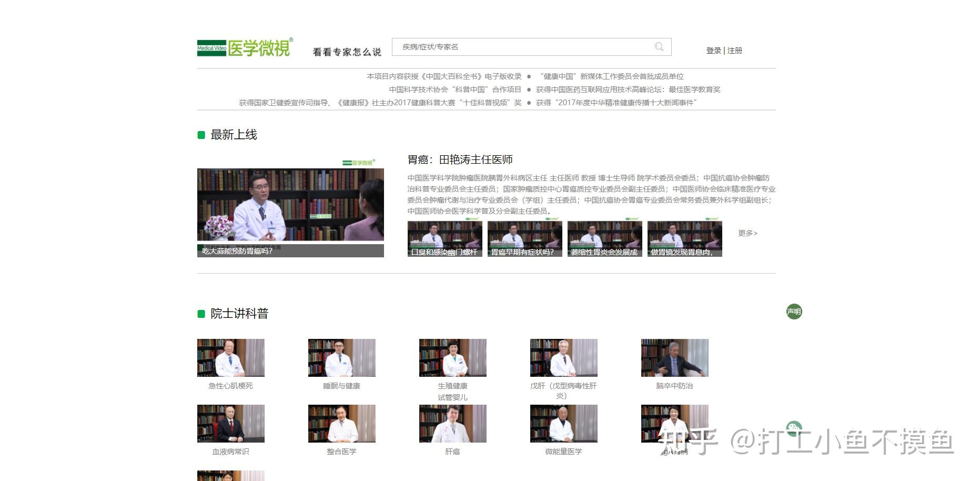Open the 胃癌：田艳涛主任医师 title

[x=460, y=159]
